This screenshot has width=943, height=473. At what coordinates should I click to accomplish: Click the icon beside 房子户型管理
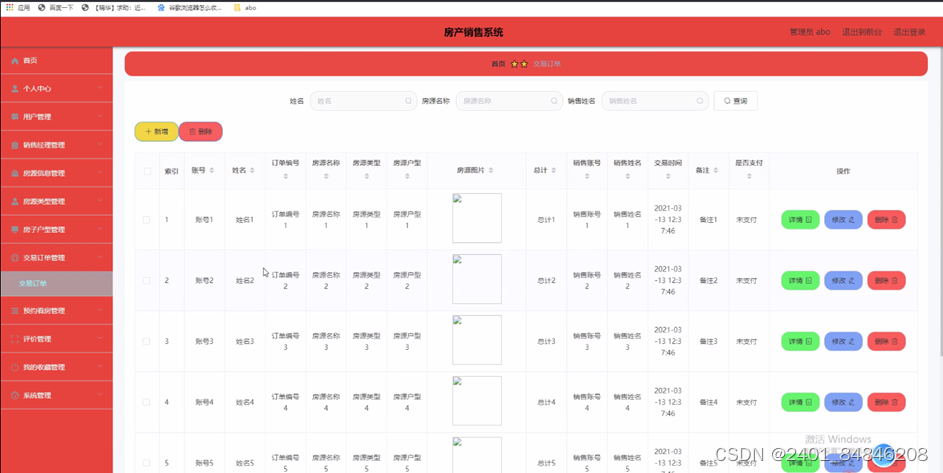[15, 229]
